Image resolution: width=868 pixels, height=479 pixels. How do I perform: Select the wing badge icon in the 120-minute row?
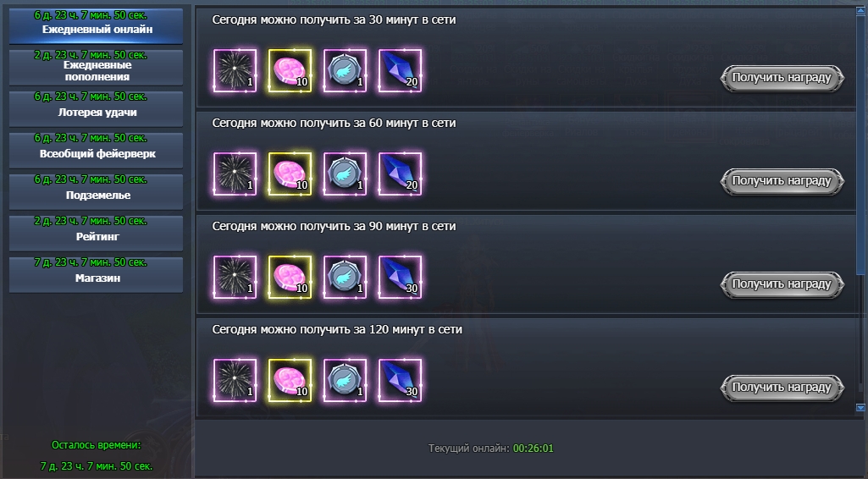[x=345, y=381]
